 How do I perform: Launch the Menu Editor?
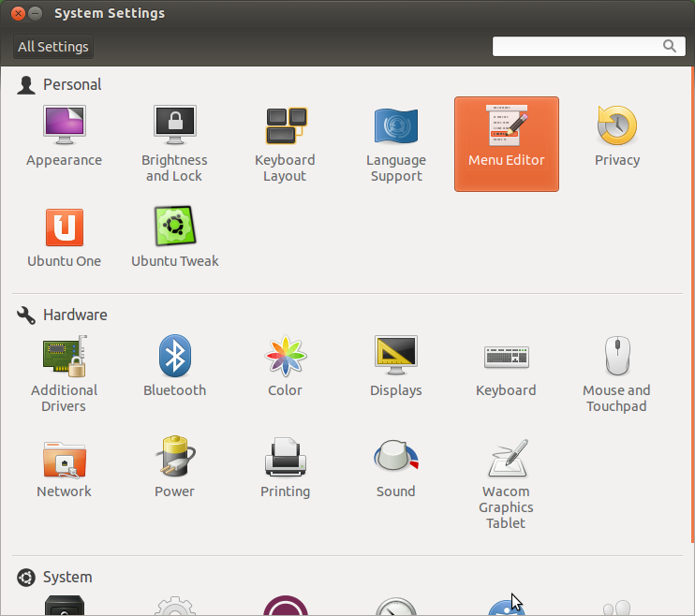point(507,144)
